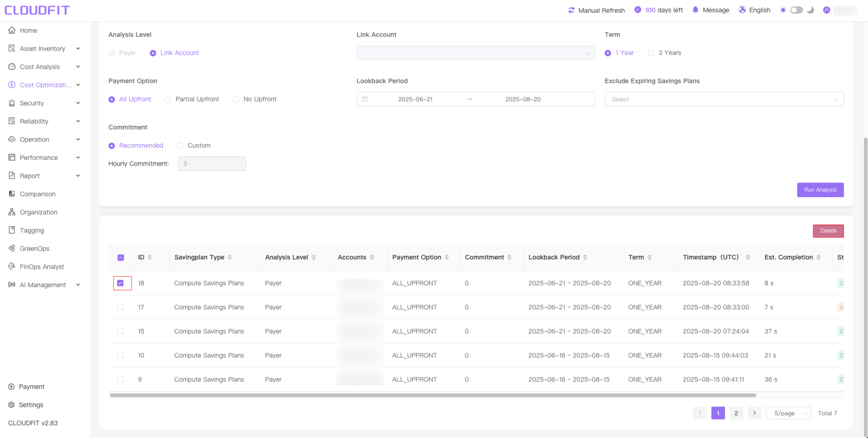
Task: Click the language globe icon
Action: click(x=742, y=10)
